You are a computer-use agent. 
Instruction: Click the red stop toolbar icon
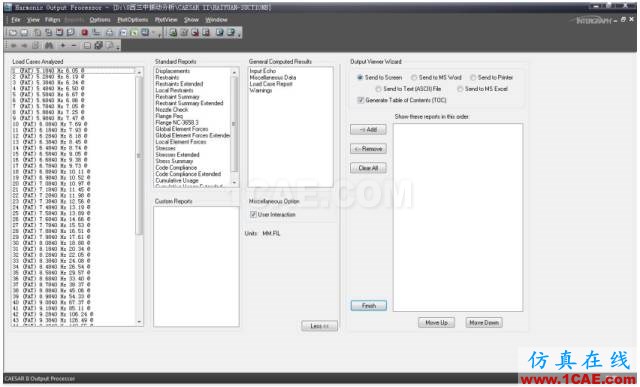point(84,32)
